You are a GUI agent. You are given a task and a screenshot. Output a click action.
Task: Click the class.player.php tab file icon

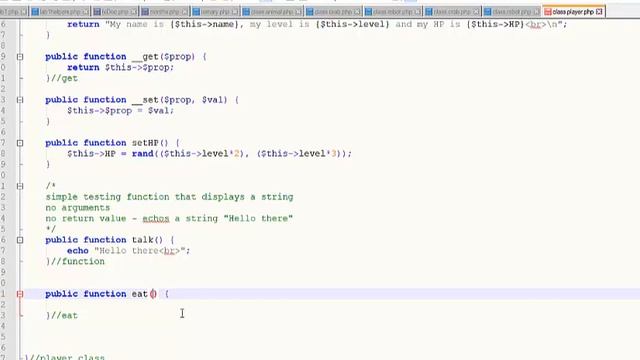pyautogui.click(x=548, y=12)
